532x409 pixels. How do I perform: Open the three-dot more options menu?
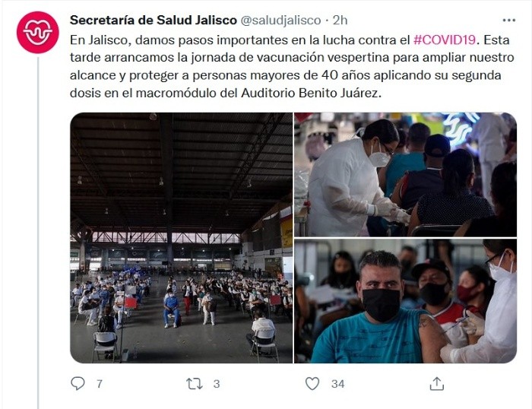point(509,21)
